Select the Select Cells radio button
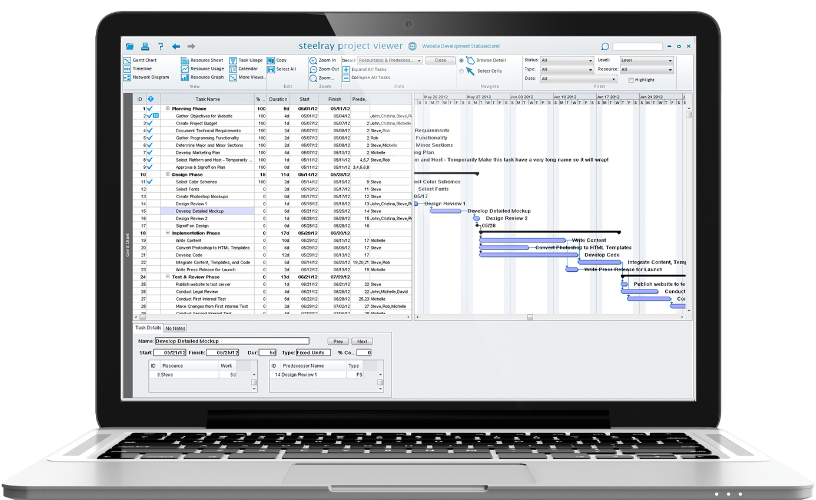Screen dimensions: 816x500 pyautogui.click(x=461, y=71)
